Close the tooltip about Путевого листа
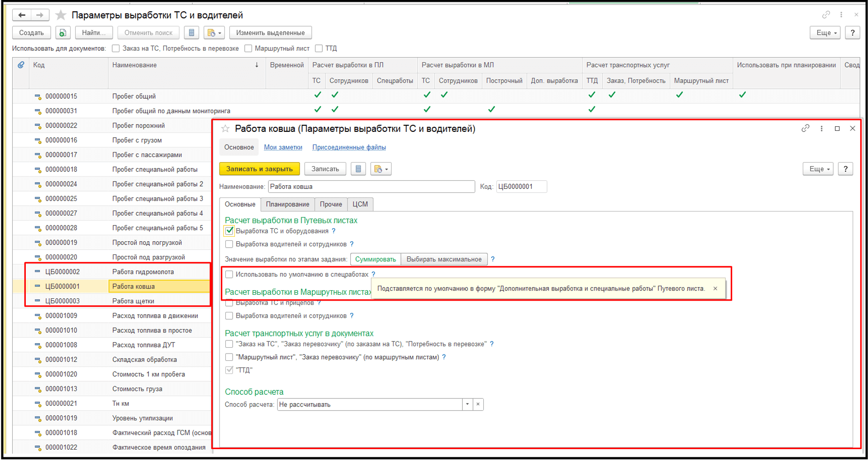Screen dimensions: 868x460 (715, 288)
